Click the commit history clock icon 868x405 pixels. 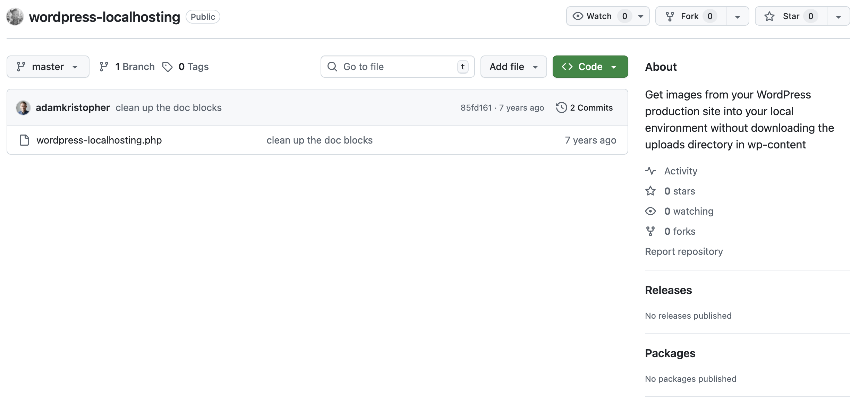coord(562,107)
